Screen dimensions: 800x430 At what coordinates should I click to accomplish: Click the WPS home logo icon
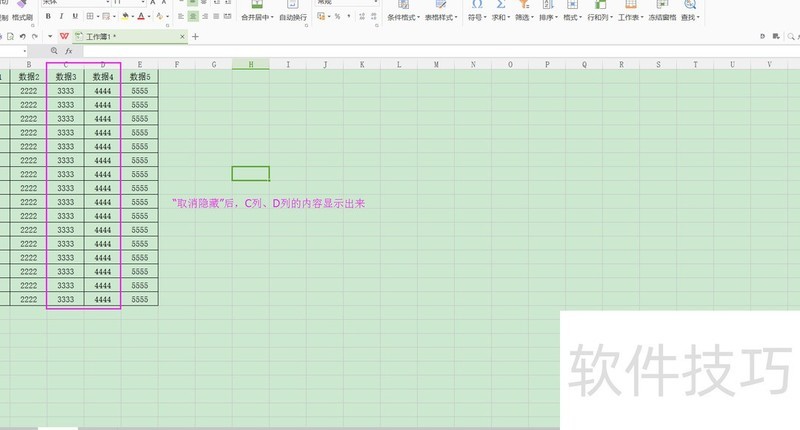(x=64, y=36)
